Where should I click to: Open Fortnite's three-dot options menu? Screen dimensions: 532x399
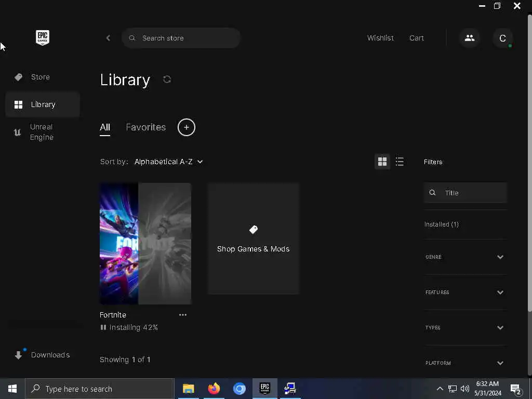click(x=183, y=315)
